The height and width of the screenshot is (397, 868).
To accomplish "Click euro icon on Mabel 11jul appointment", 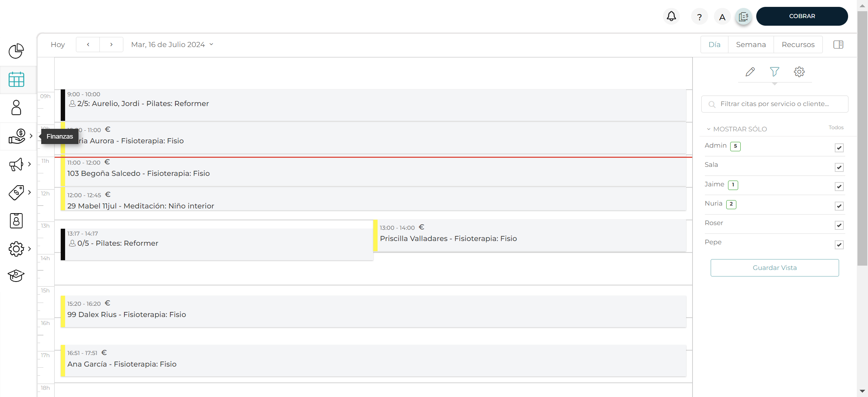I will tap(108, 195).
